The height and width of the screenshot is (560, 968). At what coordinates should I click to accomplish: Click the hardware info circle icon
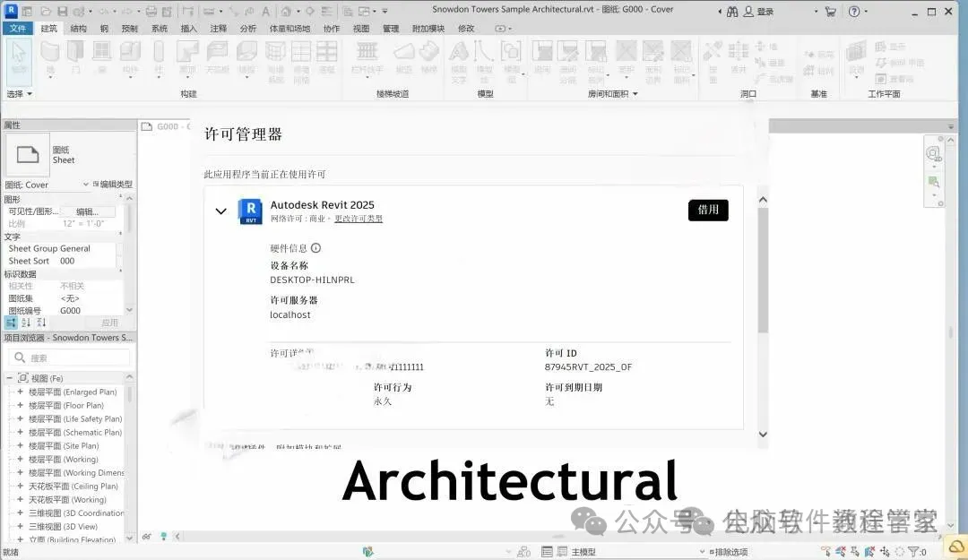coord(316,248)
